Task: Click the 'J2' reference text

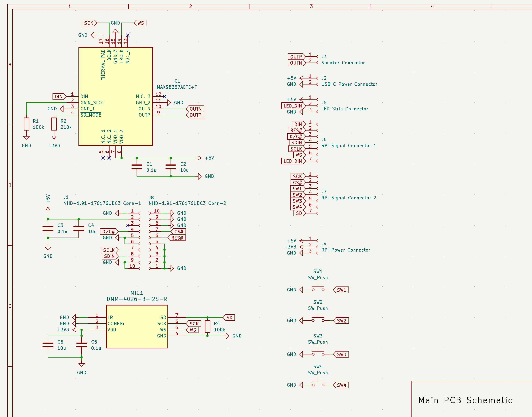Action: pos(324,78)
